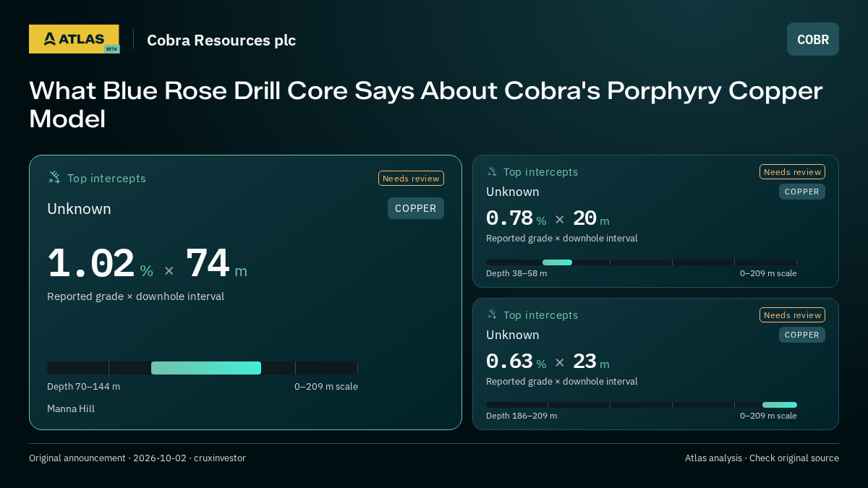Click Needs review badge in the 0.63% card
Viewport: 868px width, 488px height.
click(x=792, y=315)
